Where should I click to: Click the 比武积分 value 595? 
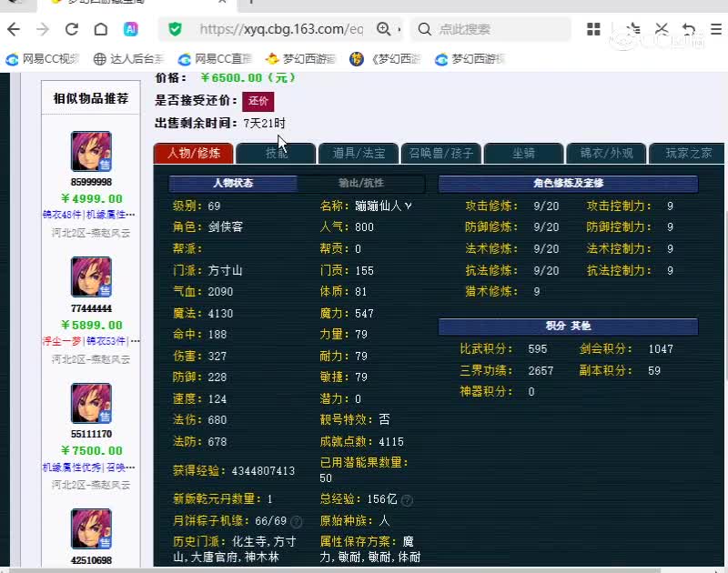pos(538,349)
